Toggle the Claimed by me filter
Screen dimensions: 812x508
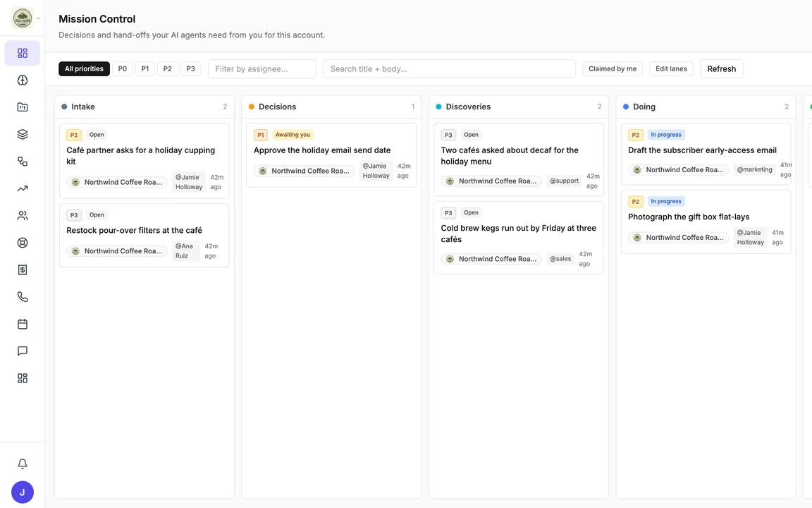613,69
